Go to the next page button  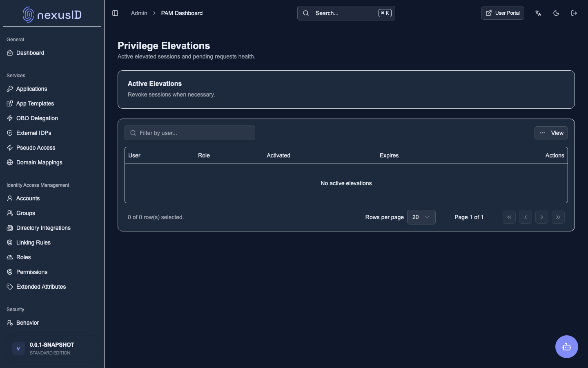point(542,217)
